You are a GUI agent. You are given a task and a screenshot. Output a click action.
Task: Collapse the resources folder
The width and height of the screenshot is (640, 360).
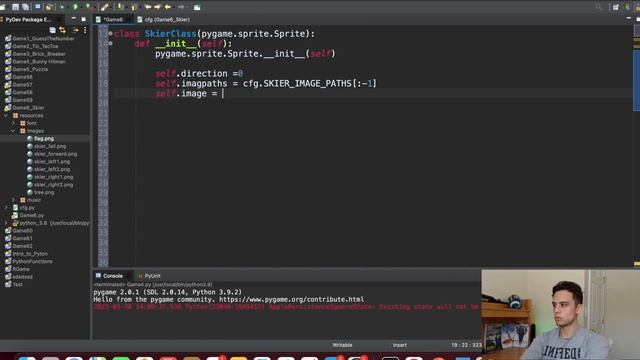click(6, 116)
